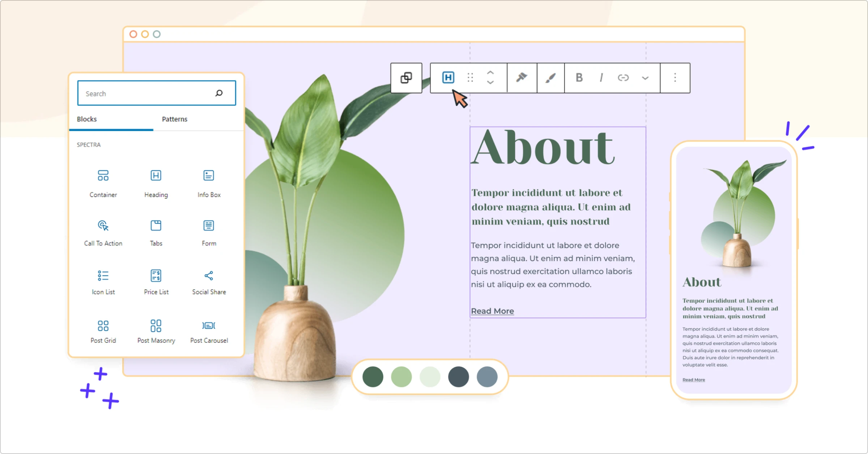The height and width of the screenshot is (454, 868).
Task: Select the Call To Action block
Action: point(103,231)
